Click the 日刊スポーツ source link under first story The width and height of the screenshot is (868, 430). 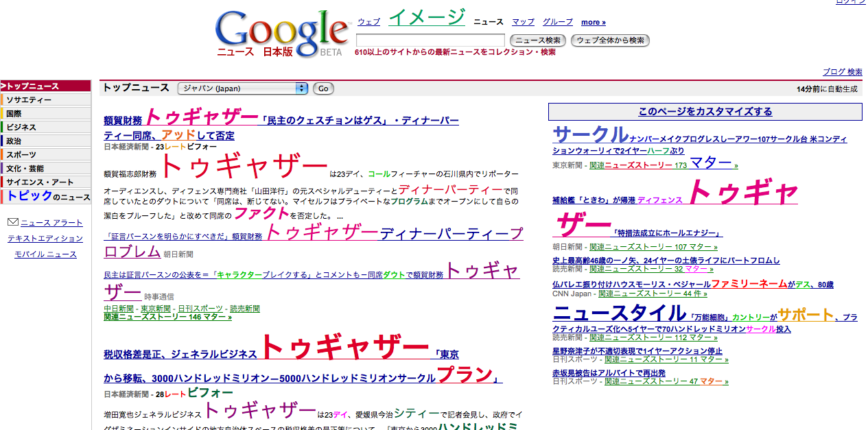click(200, 309)
